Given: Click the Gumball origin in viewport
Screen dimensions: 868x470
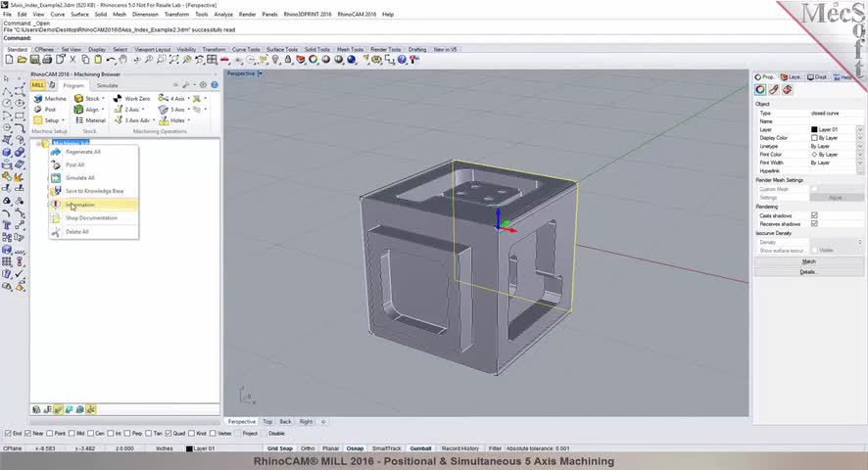Looking at the screenshot, I should click(x=499, y=227).
